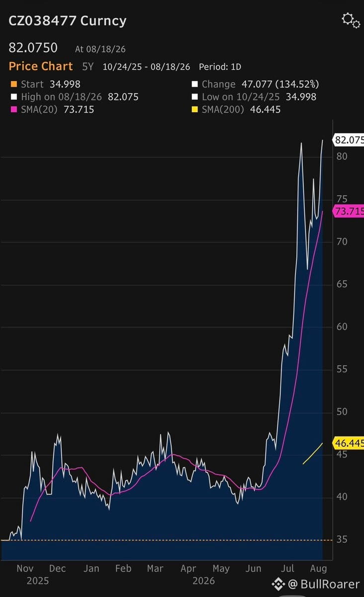Click the Low on 10/24/25 swatch
Image resolution: width=364 pixels, height=597 pixels.
pyautogui.click(x=195, y=97)
